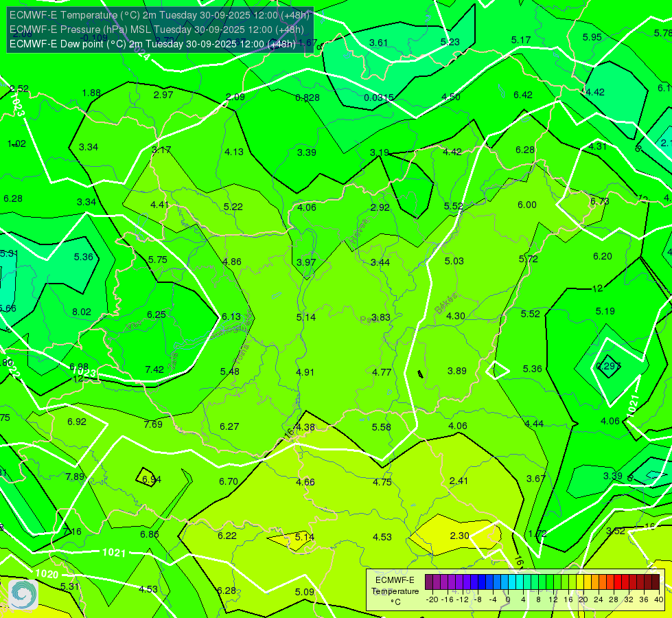Click the dew point value 0.297
Screen dimensions: 672x618
click(609, 366)
